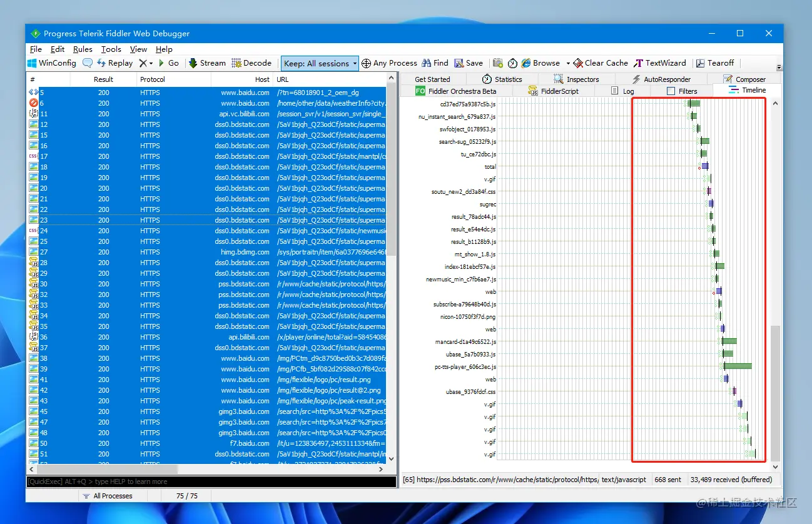Click the timer stopwatch toolbar icon
Image resolution: width=812 pixels, height=524 pixels.
click(512, 63)
